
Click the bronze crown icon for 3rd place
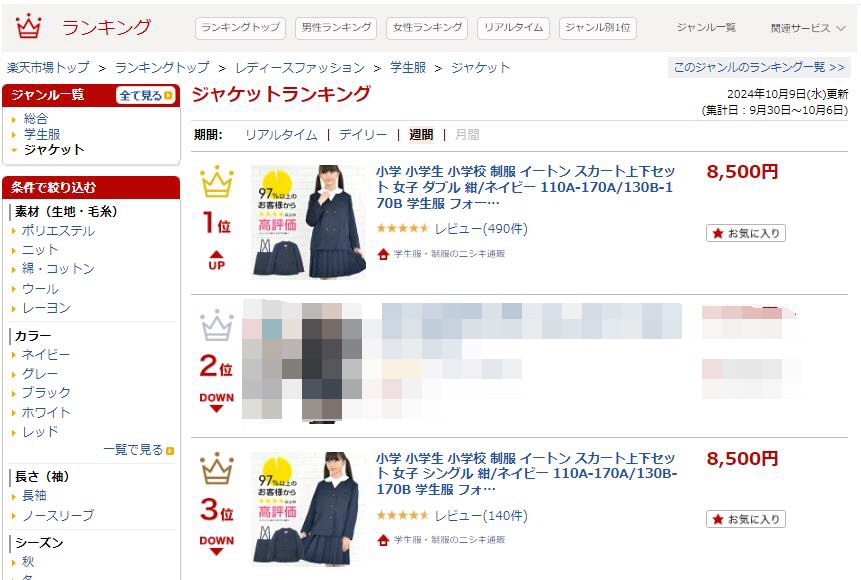(217, 469)
